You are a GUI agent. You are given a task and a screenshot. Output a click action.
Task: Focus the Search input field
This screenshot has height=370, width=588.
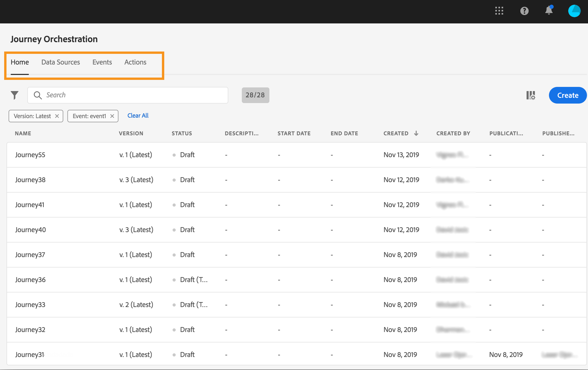[135, 95]
